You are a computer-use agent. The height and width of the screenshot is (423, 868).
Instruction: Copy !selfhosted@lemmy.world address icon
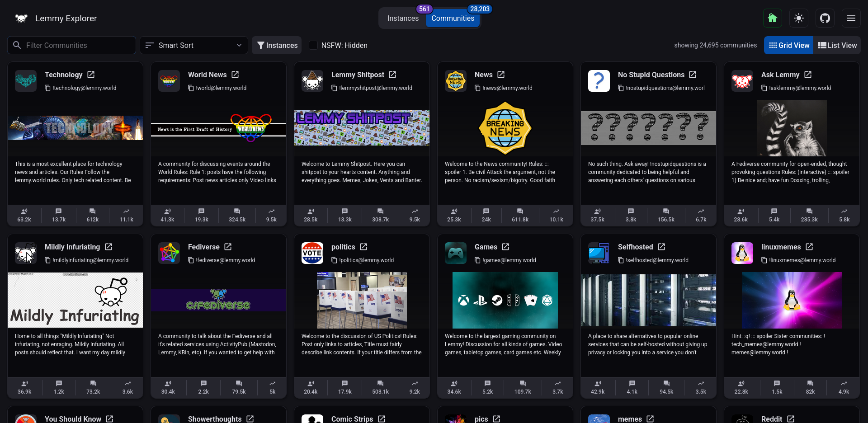(x=621, y=260)
